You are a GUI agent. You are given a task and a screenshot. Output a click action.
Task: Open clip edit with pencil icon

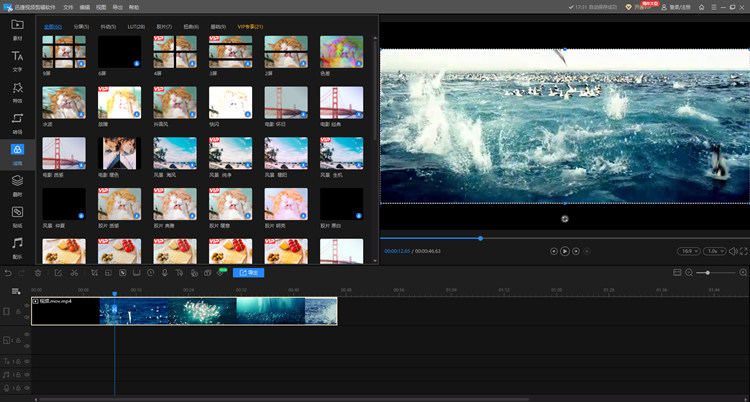coord(58,273)
